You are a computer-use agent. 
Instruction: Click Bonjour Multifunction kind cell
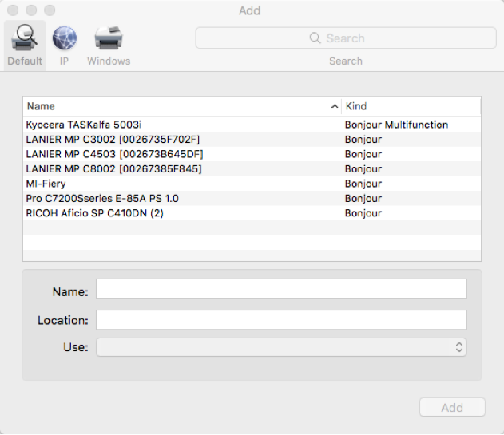click(x=396, y=125)
